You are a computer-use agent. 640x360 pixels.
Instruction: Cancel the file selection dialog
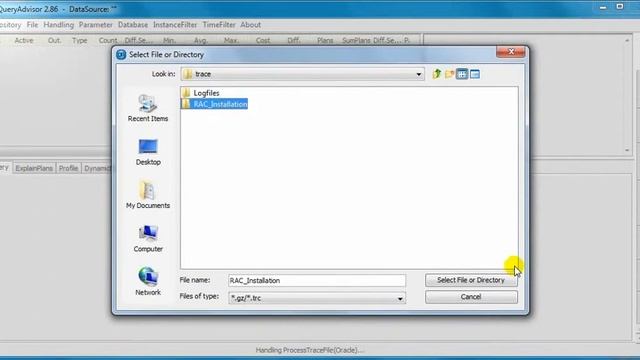point(471,297)
